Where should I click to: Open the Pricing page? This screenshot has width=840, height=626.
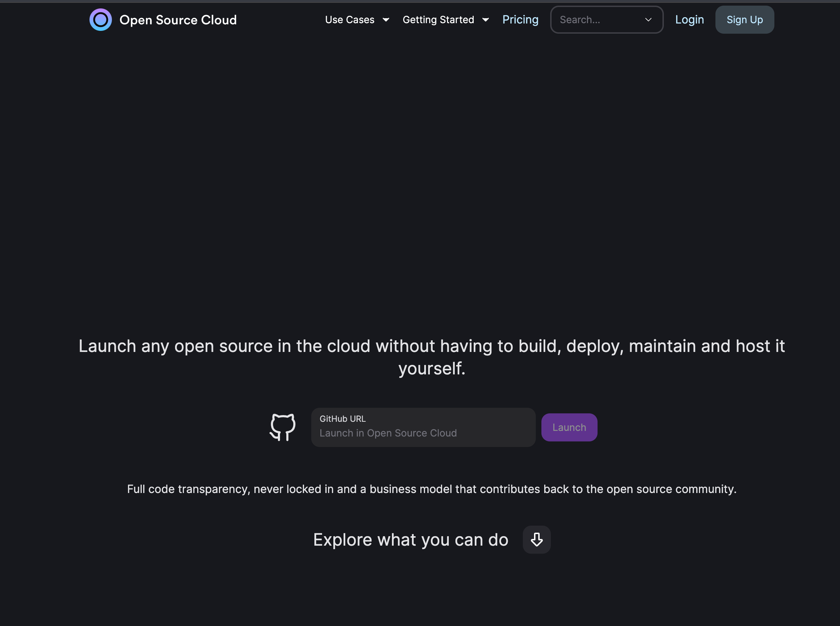point(520,20)
